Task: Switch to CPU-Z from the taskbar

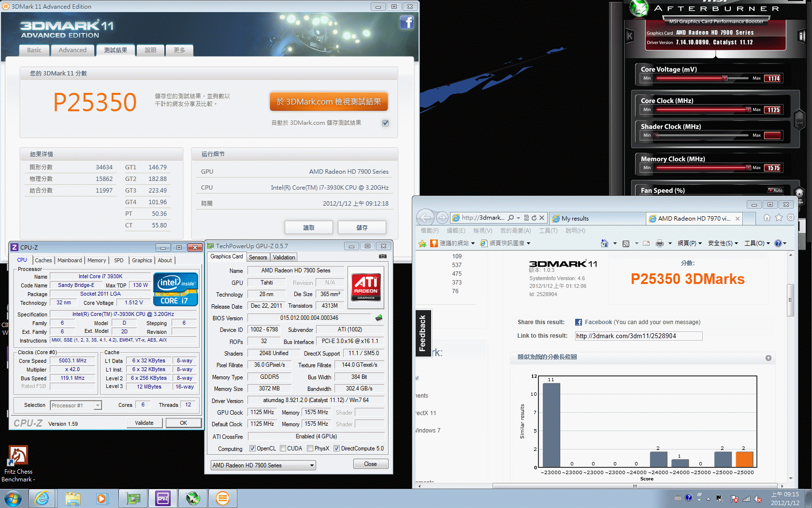Action: tap(163, 498)
